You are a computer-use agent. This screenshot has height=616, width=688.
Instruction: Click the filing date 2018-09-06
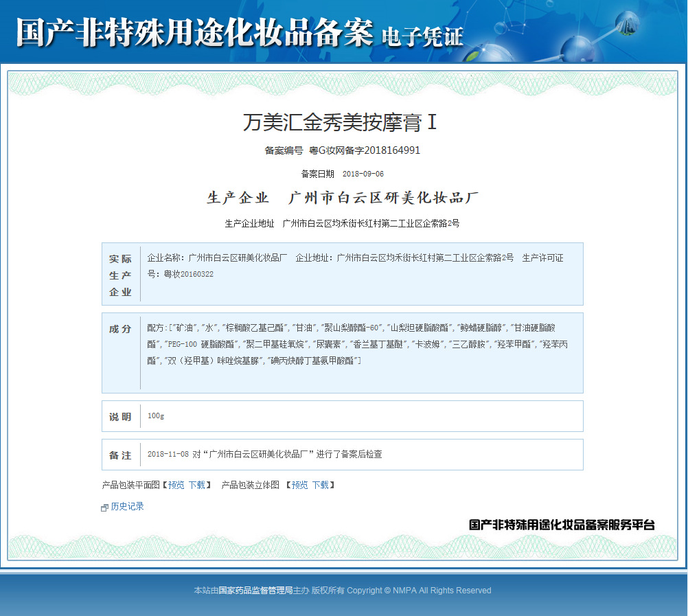point(363,174)
